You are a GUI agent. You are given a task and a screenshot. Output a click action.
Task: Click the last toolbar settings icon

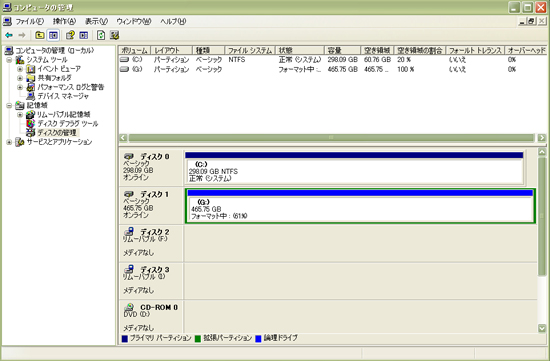click(x=114, y=35)
